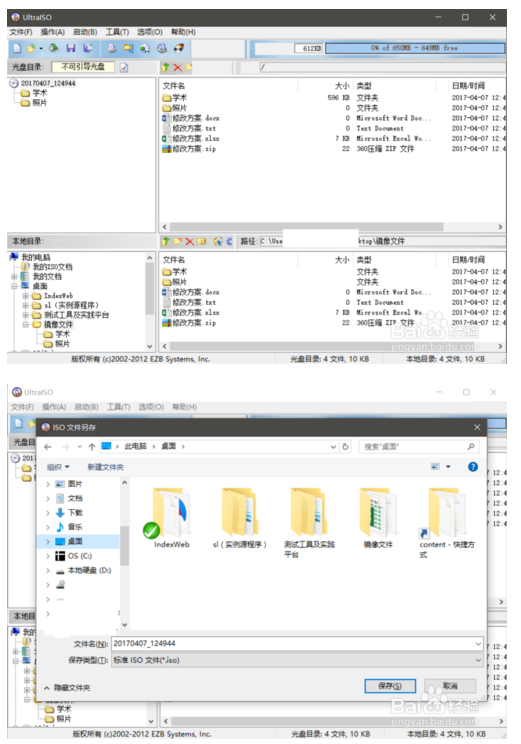Create new folder in disc image pane
Viewport: 521px width, 744px height.
(x=188, y=67)
